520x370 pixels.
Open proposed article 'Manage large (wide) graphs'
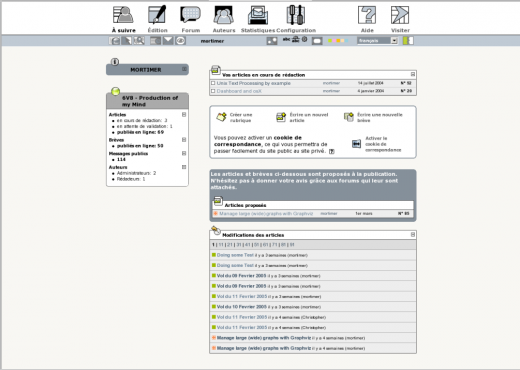266,213
